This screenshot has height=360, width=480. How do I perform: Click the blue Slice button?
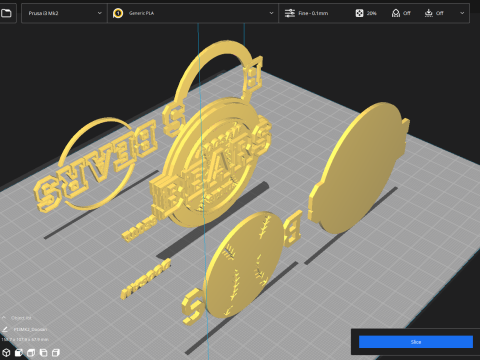point(416,342)
